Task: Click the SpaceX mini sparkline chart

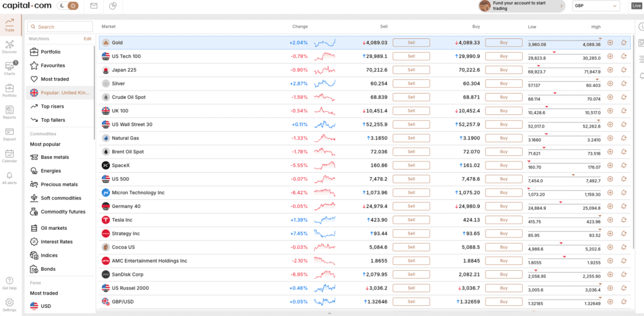Action: [x=325, y=165]
